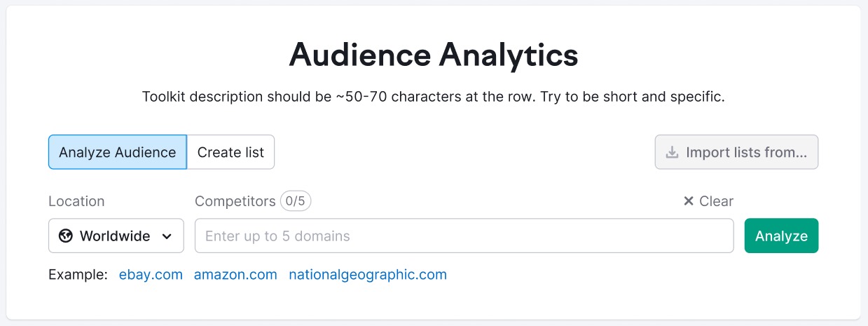
Task: Select the amazon.com example link
Action: [235, 275]
